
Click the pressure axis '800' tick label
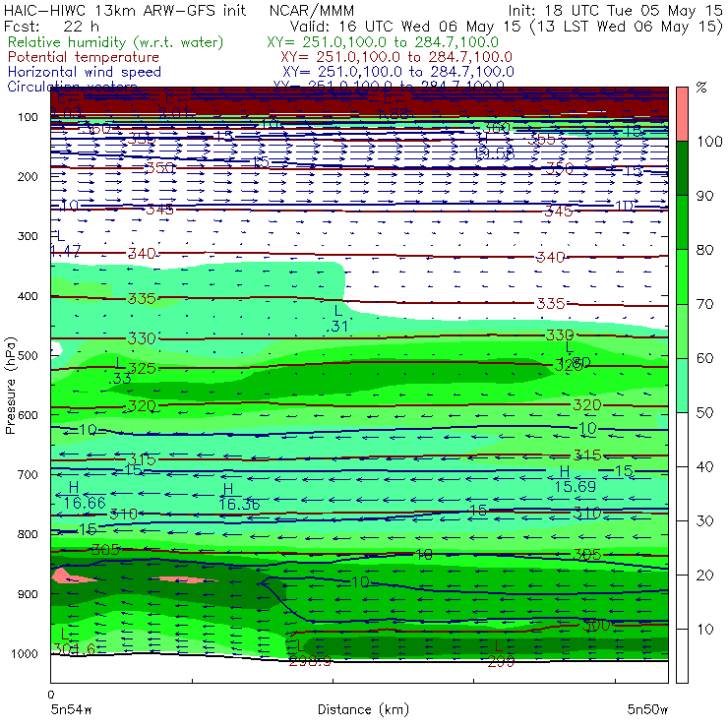[28, 534]
